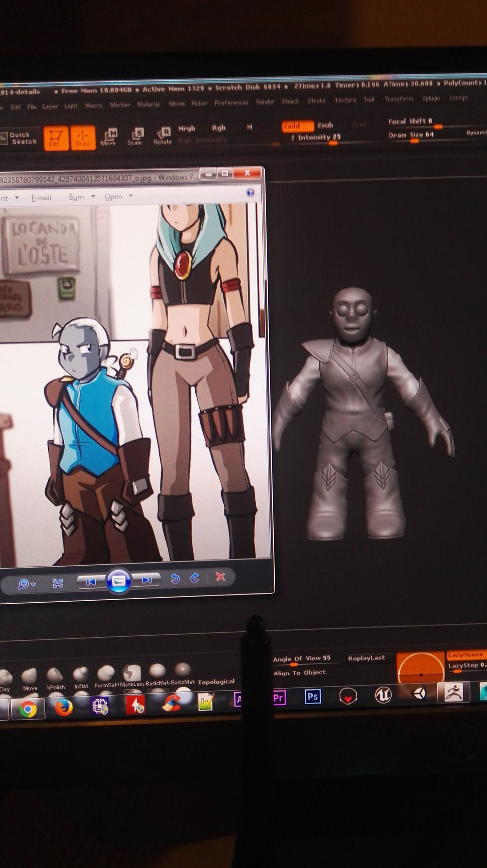
Task: Rotate image clockwise in Photo Viewer
Action: pyautogui.click(x=195, y=578)
